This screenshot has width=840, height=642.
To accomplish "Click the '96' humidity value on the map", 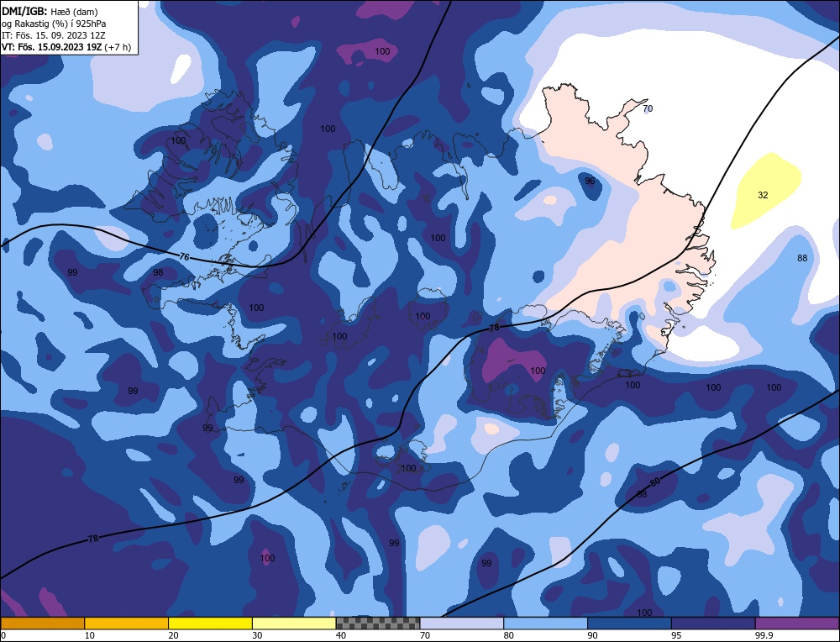I will pos(590,182).
